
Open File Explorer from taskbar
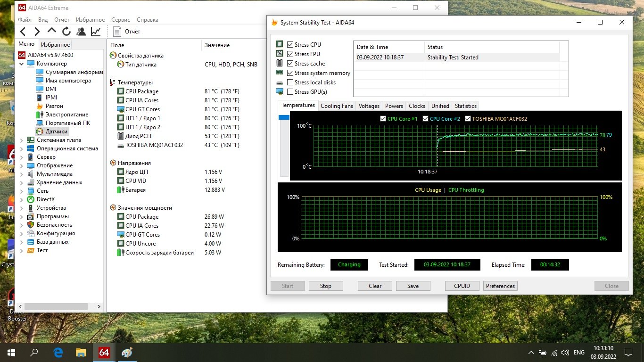pyautogui.click(x=81, y=352)
